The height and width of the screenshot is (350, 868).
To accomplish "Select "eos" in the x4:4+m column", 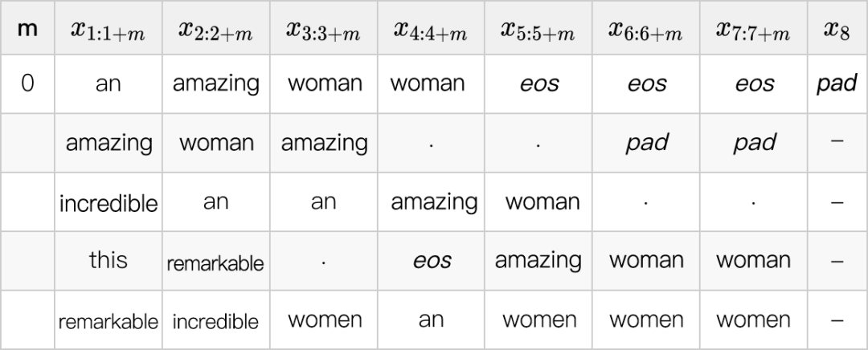I will click(x=431, y=261).
